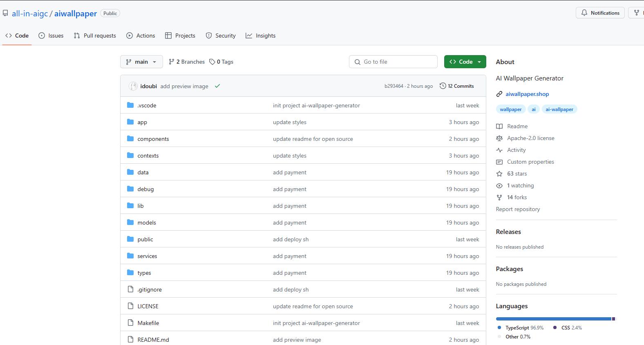Click the lib folder icon
Viewport: 644px width, 345px height.
(130, 206)
